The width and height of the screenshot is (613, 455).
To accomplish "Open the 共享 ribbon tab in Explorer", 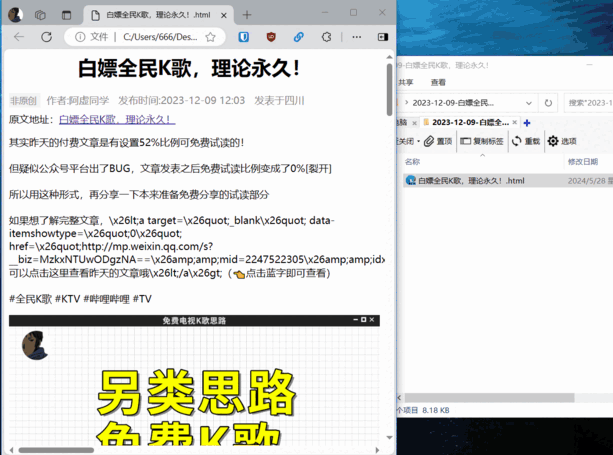I will click(x=406, y=82).
